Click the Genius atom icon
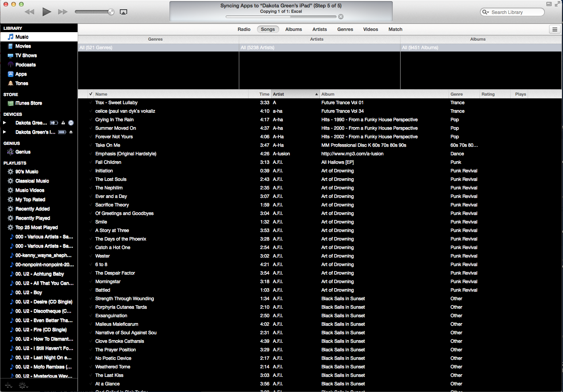The width and height of the screenshot is (563, 392). (10, 152)
